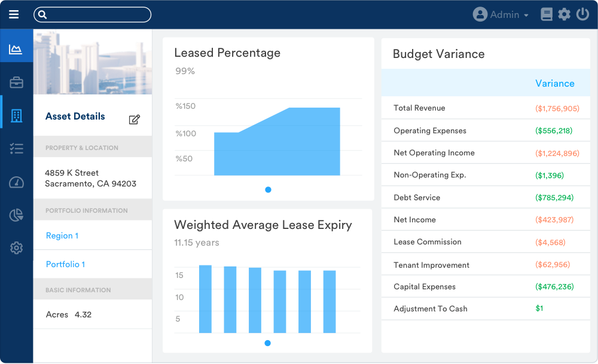Select the pie chart icon in the sidebar

coord(16,215)
